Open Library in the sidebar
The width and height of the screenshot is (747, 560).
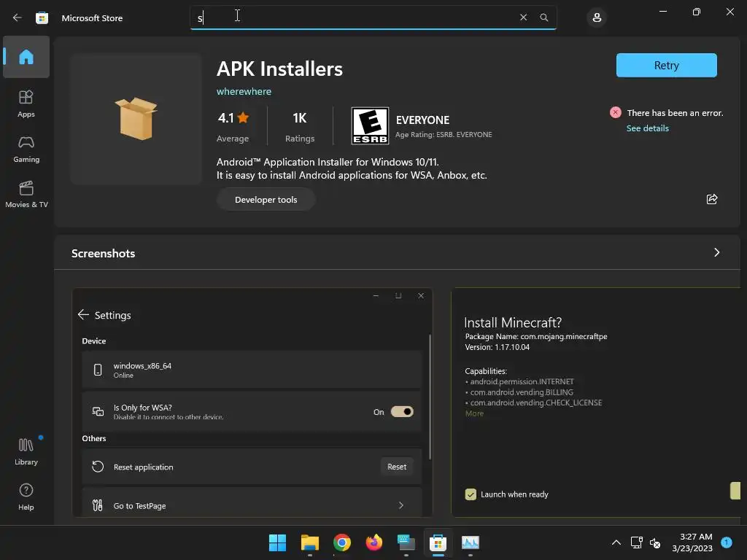26,451
